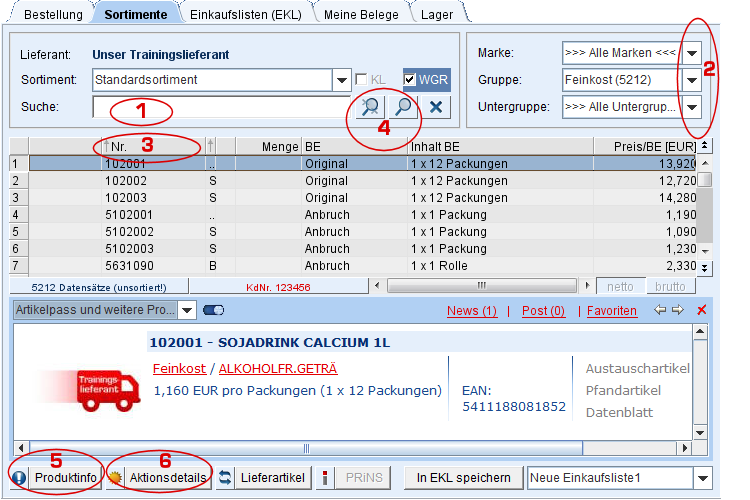Click the right magnifier search icon
Image resolution: width=750 pixels, height=500 pixels.
coord(402,107)
